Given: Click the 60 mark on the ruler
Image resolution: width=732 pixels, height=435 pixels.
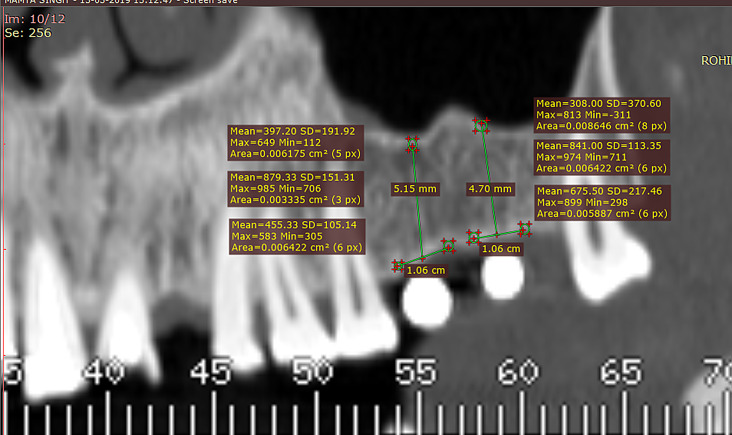Looking at the screenshot, I should (x=518, y=374).
